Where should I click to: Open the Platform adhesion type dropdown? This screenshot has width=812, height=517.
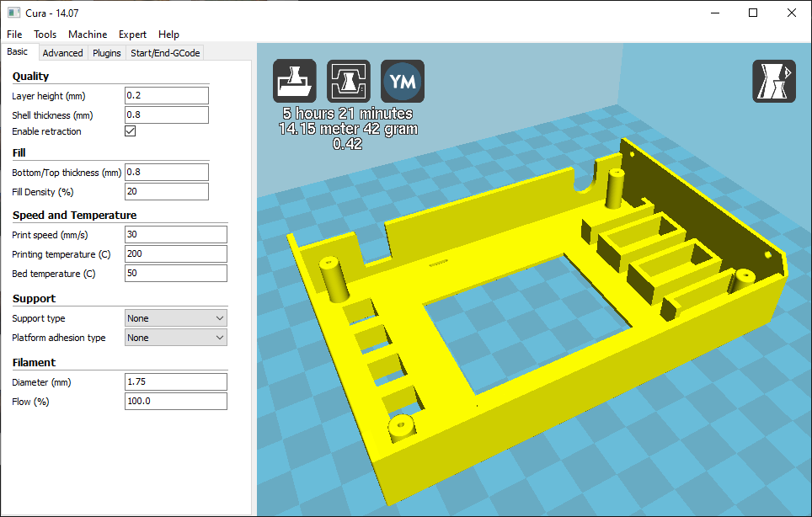point(176,338)
